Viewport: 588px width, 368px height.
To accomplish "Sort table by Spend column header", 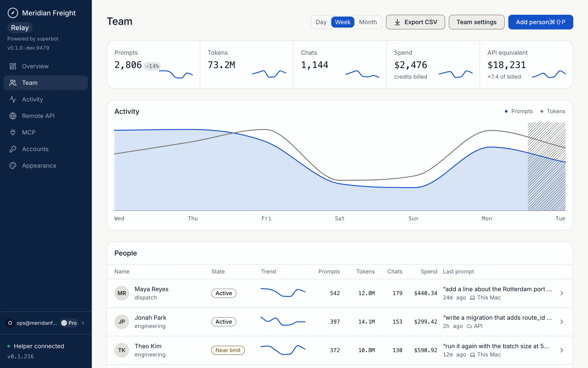I will pos(429,272).
